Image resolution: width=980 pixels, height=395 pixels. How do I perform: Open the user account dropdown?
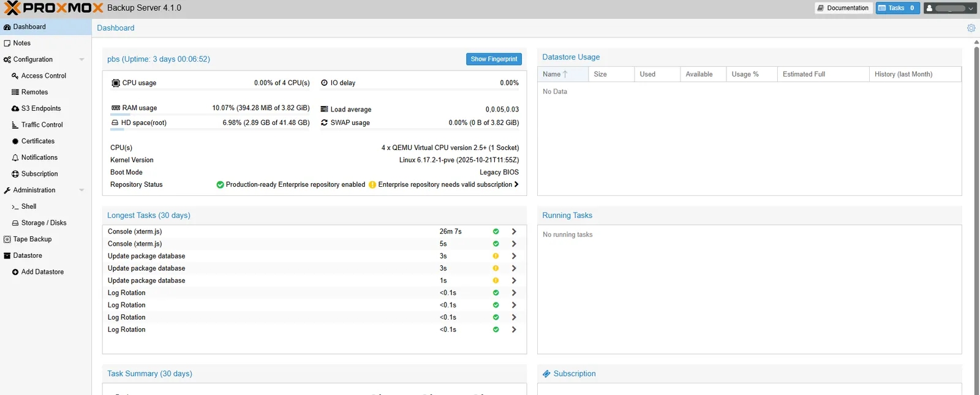(950, 8)
